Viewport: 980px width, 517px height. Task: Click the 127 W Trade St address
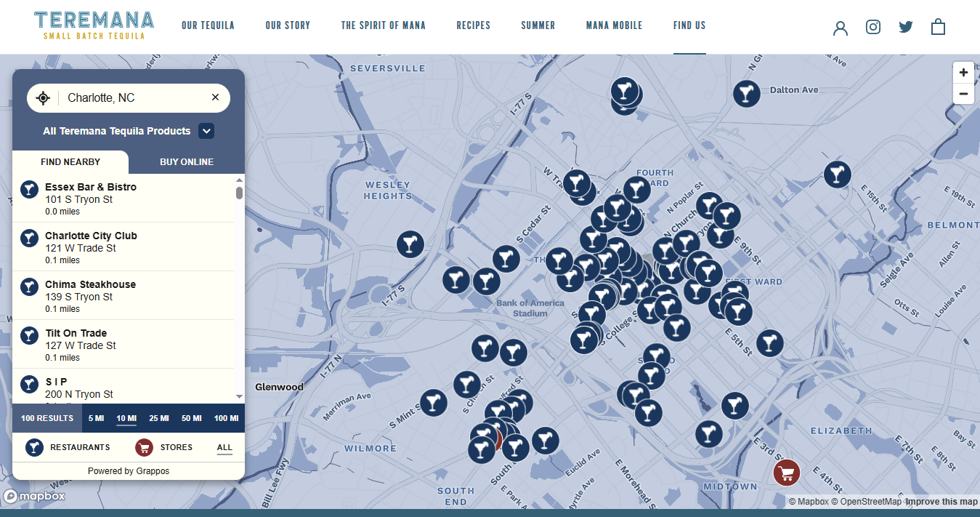(x=81, y=345)
